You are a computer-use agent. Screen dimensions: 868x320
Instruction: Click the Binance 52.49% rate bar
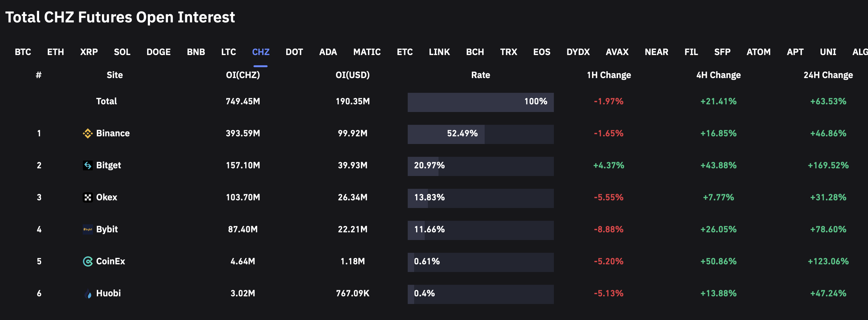point(480,134)
